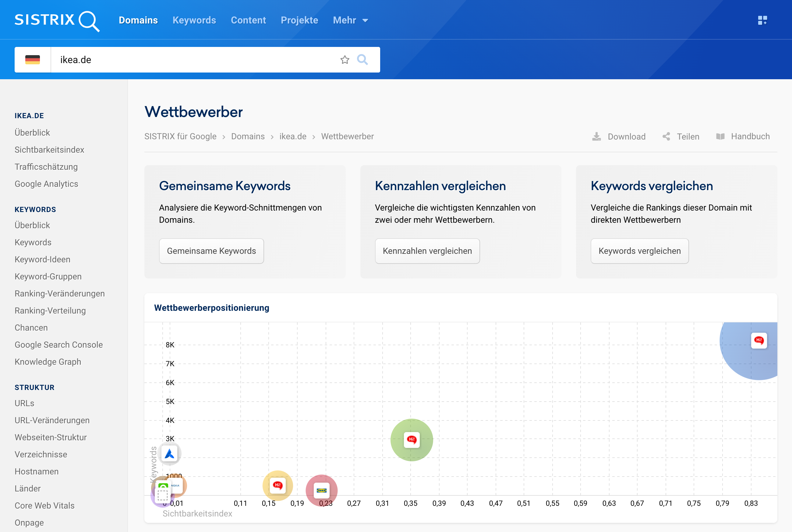Click the IKEA logo bubble in chart

(x=321, y=490)
